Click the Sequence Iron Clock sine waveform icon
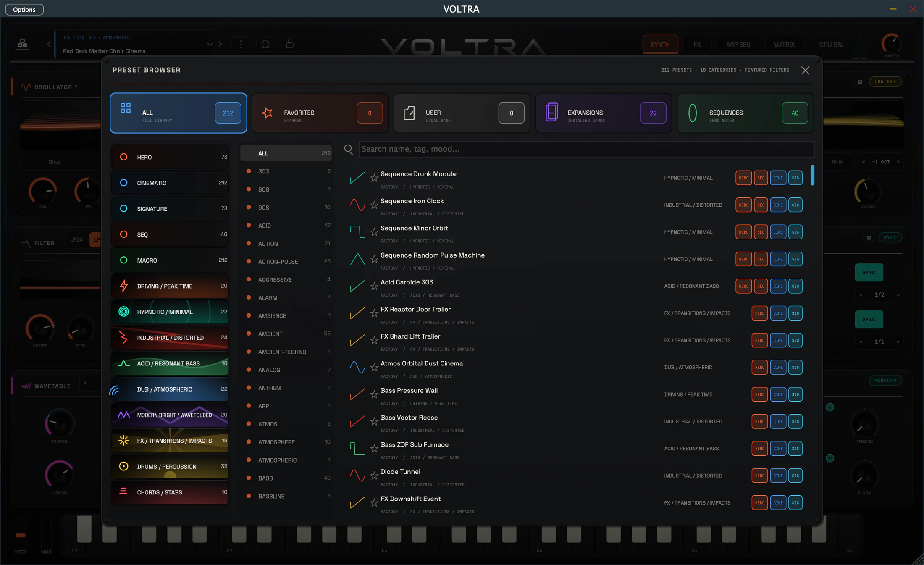The width and height of the screenshot is (924, 565). 357,205
